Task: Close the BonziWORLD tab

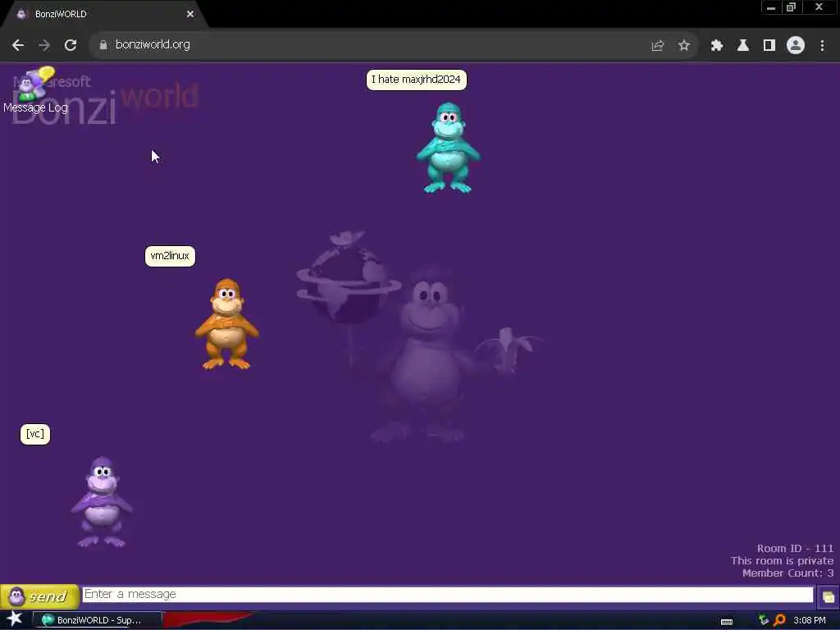Action: point(190,14)
